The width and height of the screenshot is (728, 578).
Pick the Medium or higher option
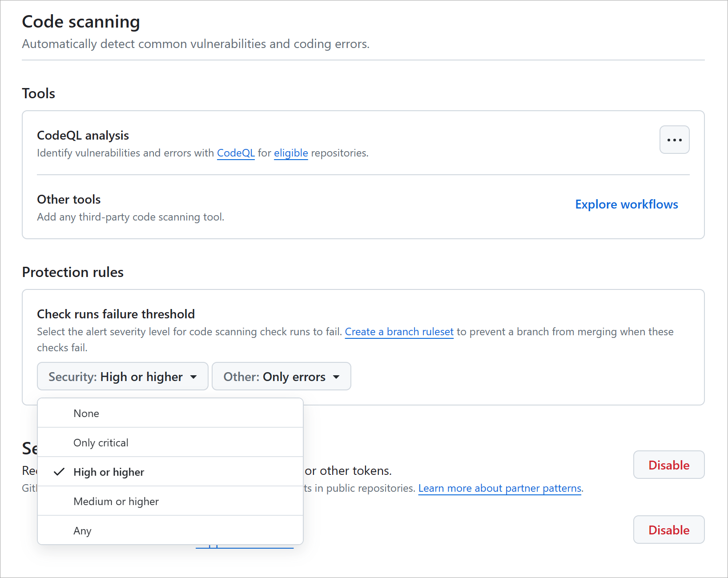pos(116,502)
